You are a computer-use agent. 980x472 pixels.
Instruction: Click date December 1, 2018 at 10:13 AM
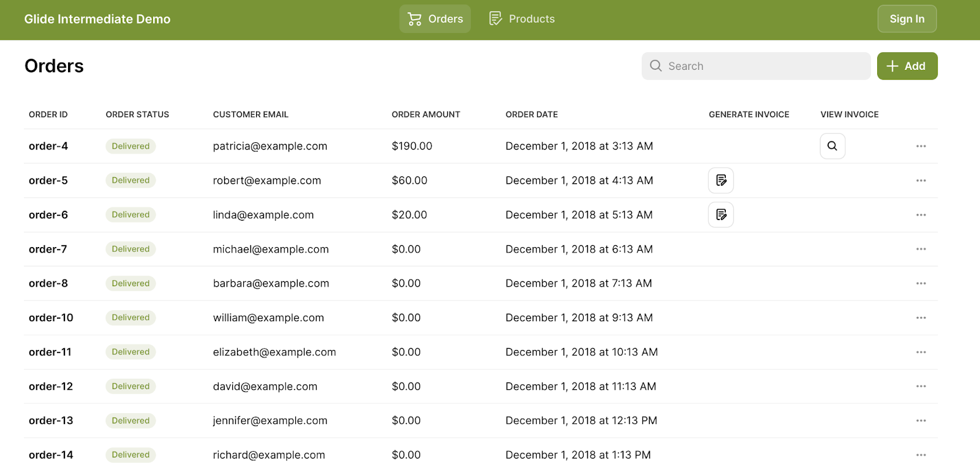coord(582,352)
